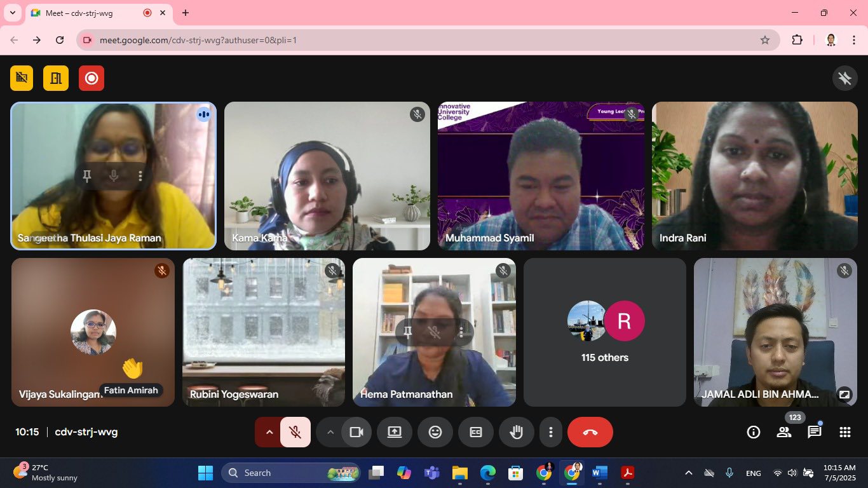Open the Present now screen share button
Screen dimensions: 868x488
[x=395, y=432]
